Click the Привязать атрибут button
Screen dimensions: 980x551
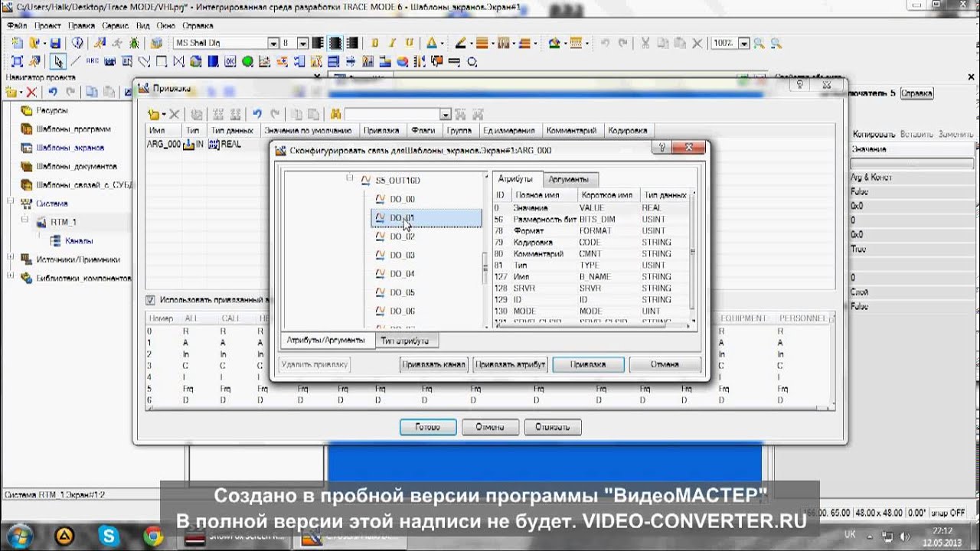510,364
